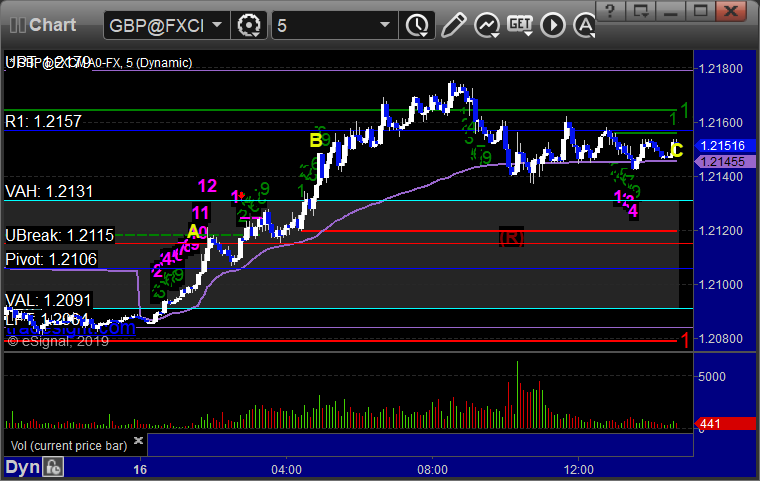Click the magenta 12 count marker
The image size is (760, 481).
point(207,186)
